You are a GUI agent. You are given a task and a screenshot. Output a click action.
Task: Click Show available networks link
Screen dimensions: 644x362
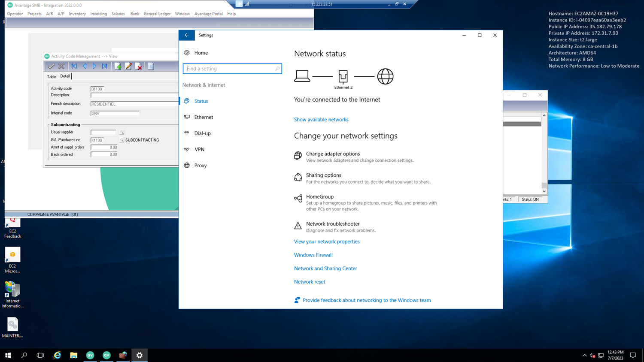tap(321, 120)
